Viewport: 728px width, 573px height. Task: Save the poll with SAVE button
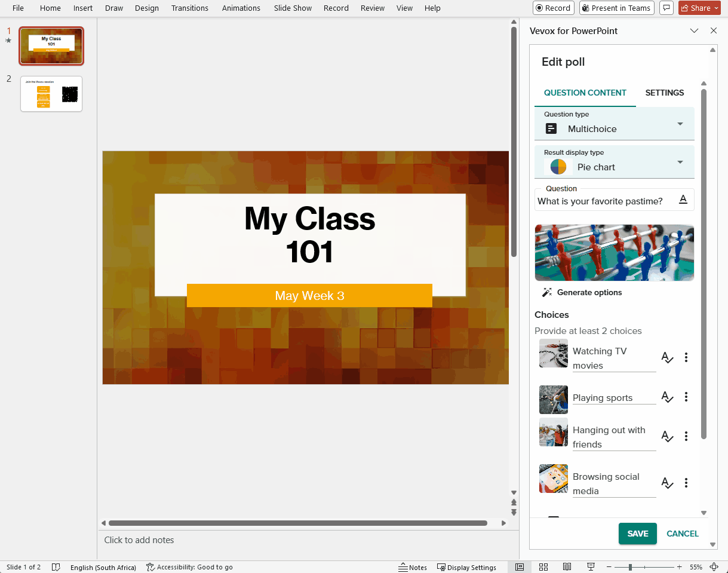(637, 534)
